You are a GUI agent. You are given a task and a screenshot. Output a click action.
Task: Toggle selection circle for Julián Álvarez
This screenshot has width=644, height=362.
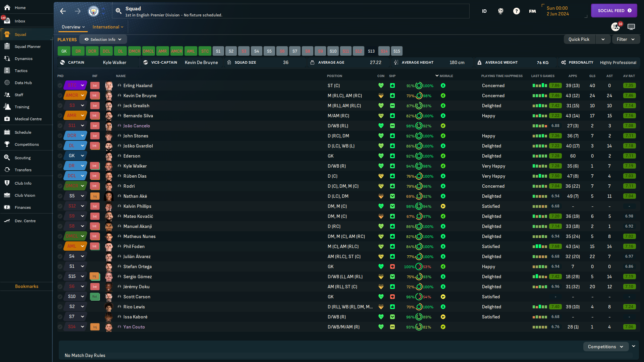pos(60,256)
